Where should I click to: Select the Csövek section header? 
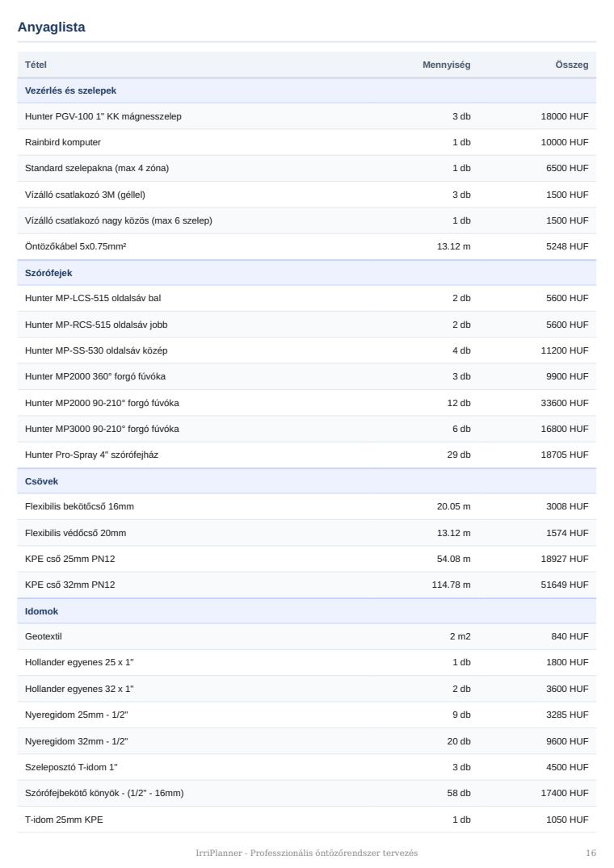[x=307, y=481]
